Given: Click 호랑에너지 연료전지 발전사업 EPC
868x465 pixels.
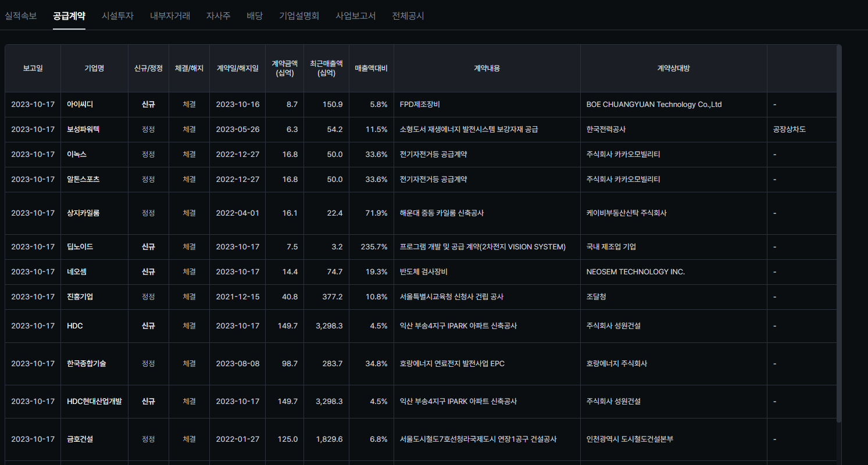Looking at the screenshot, I should pyautogui.click(x=452, y=364).
